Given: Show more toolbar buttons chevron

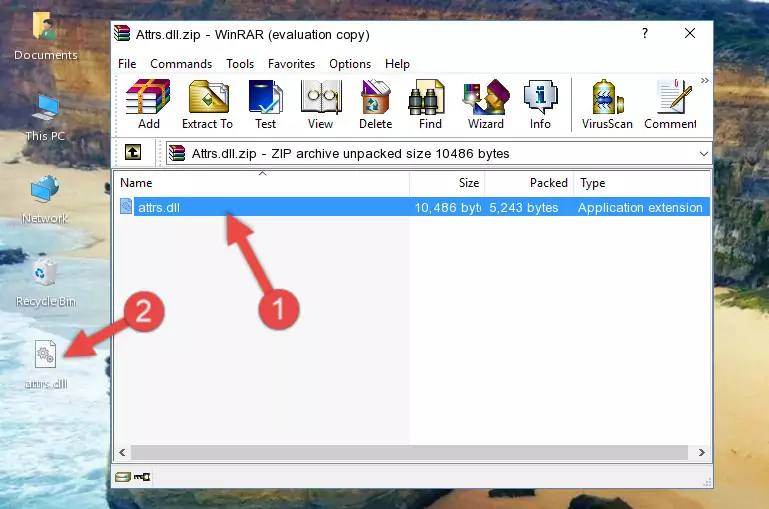Looking at the screenshot, I should point(704,80).
